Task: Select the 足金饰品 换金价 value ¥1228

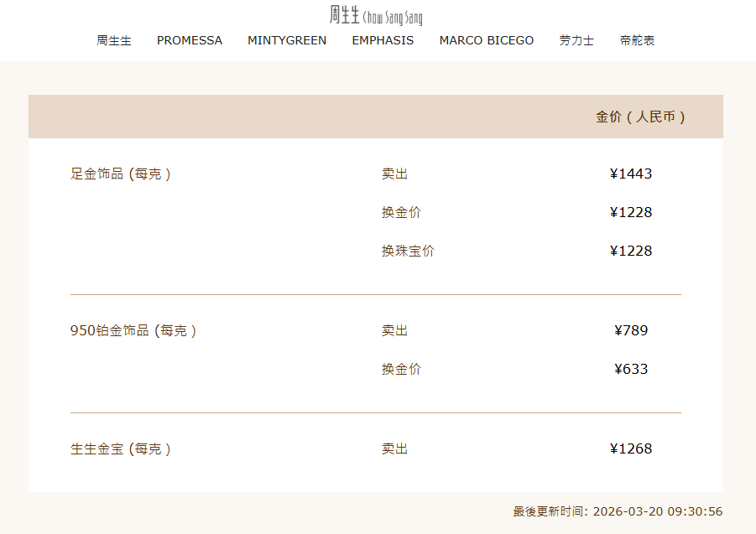Action: (631, 212)
